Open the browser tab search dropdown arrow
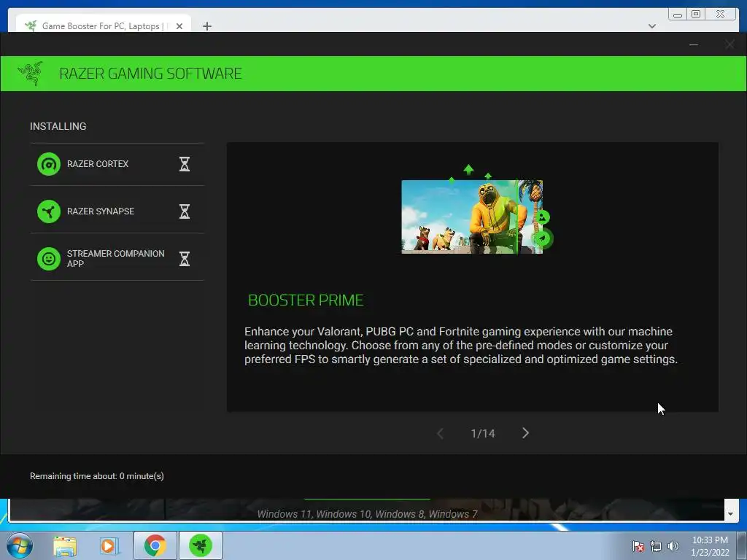The image size is (747, 560). pyautogui.click(x=652, y=26)
